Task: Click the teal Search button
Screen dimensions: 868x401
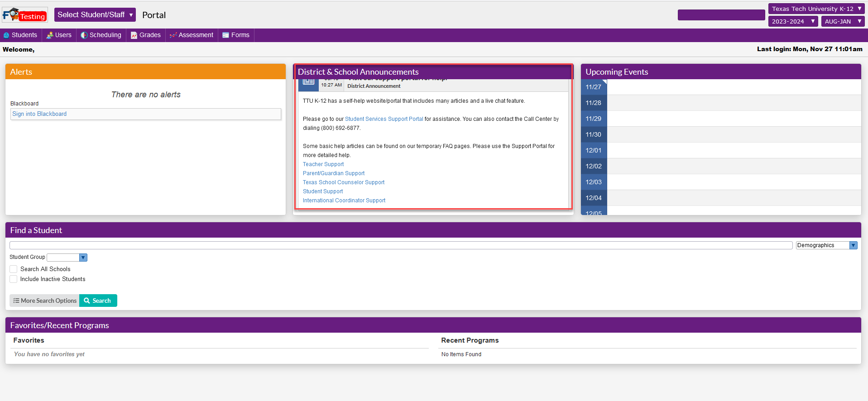Action: [x=98, y=301]
